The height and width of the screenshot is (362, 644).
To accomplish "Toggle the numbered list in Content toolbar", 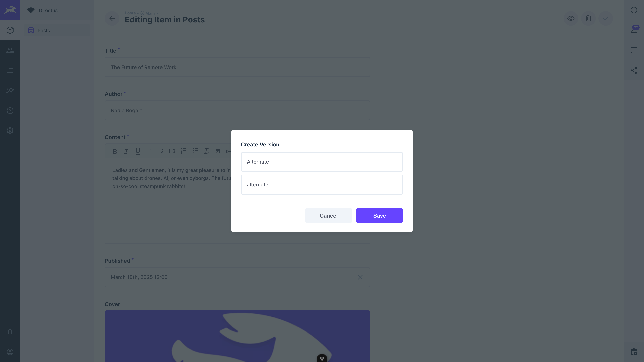I will click(184, 151).
